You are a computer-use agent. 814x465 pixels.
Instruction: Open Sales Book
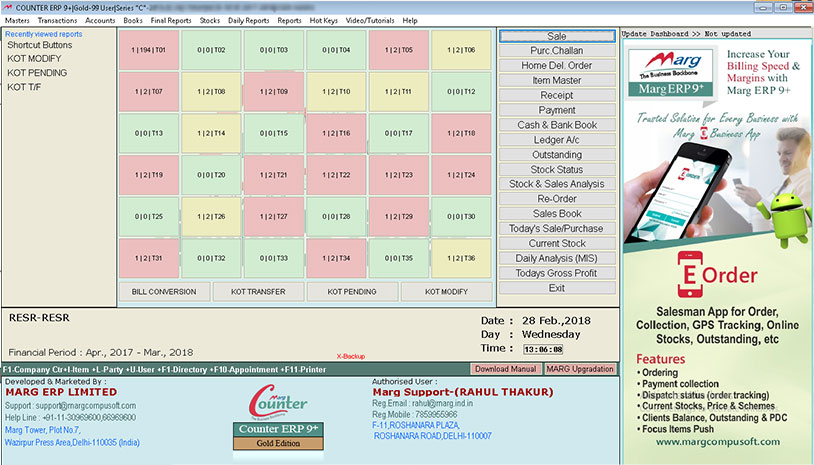pyautogui.click(x=557, y=213)
